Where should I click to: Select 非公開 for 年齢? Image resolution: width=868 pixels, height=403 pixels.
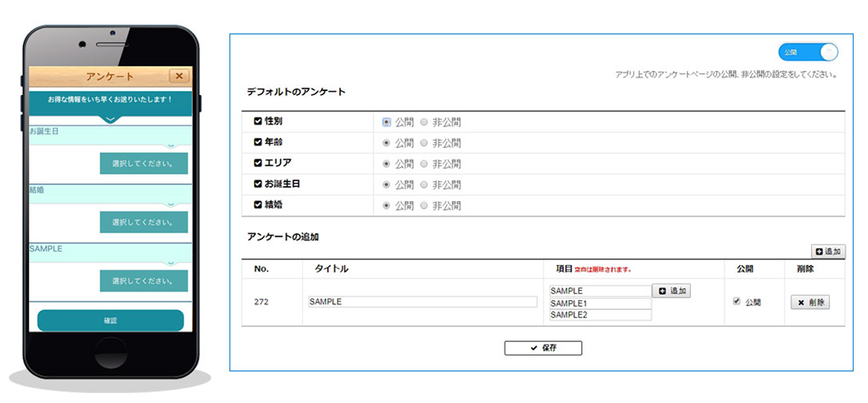pyautogui.click(x=424, y=143)
